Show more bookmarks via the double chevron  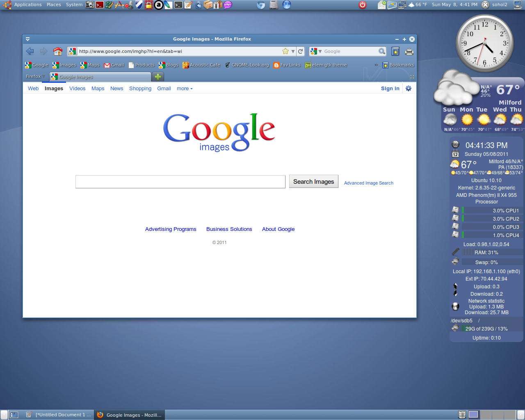click(x=376, y=65)
